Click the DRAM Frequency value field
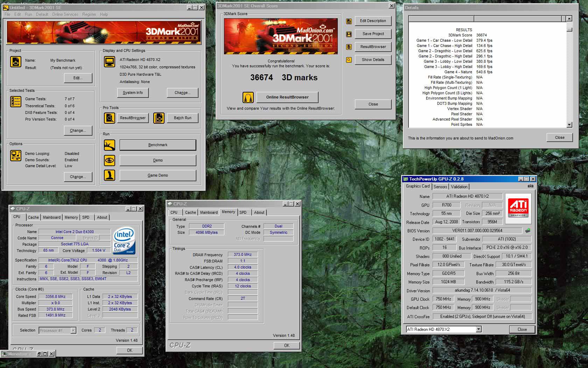The image size is (588, 368). point(243,254)
